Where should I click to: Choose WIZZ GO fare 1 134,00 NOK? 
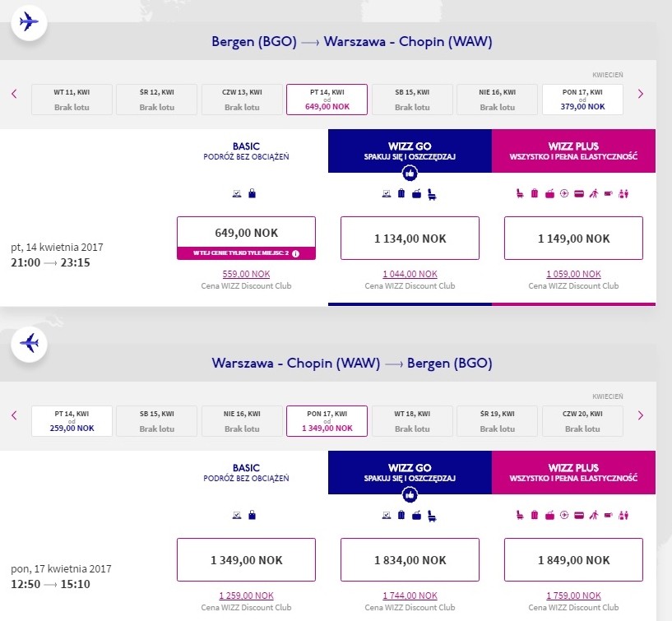pos(410,239)
